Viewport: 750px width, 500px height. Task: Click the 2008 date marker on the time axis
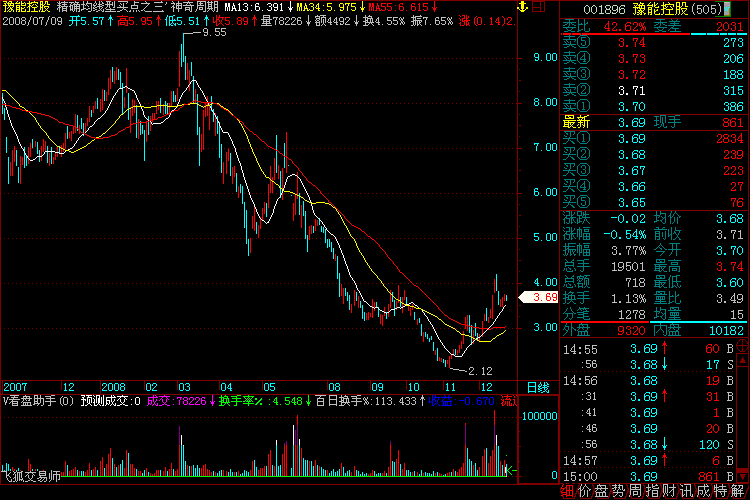click(113, 387)
